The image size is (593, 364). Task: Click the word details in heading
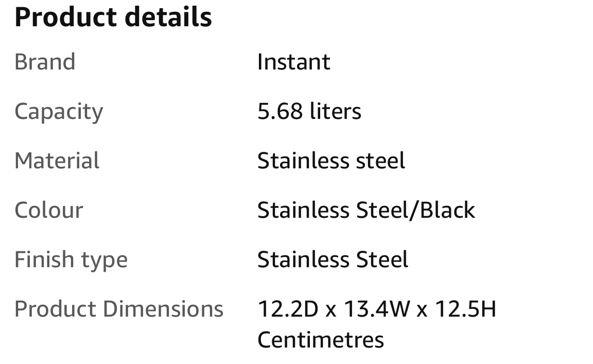pos(168,18)
